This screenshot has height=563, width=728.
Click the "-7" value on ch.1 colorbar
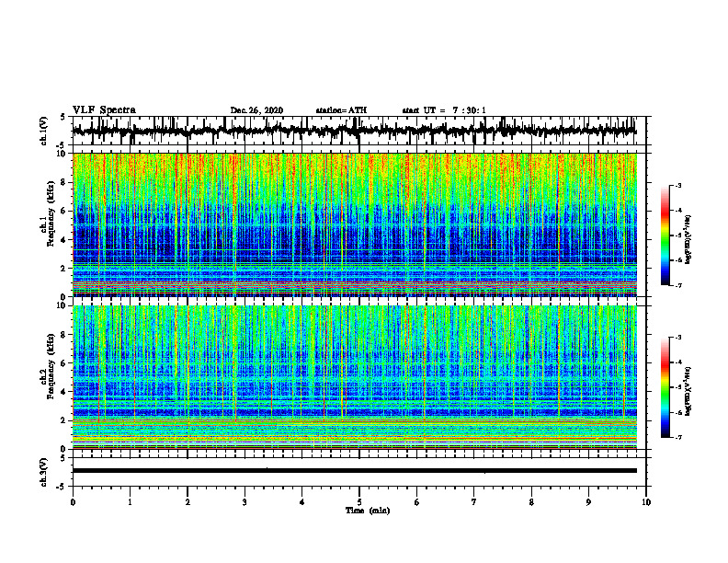(x=678, y=285)
